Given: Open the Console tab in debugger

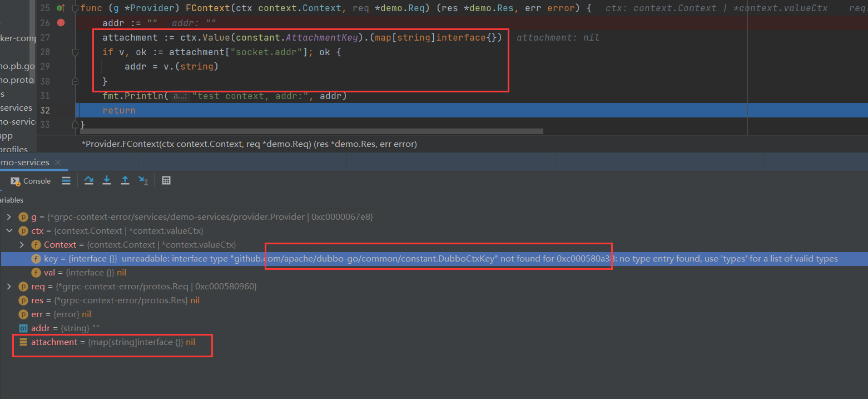Looking at the screenshot, I should pos(31,181).
